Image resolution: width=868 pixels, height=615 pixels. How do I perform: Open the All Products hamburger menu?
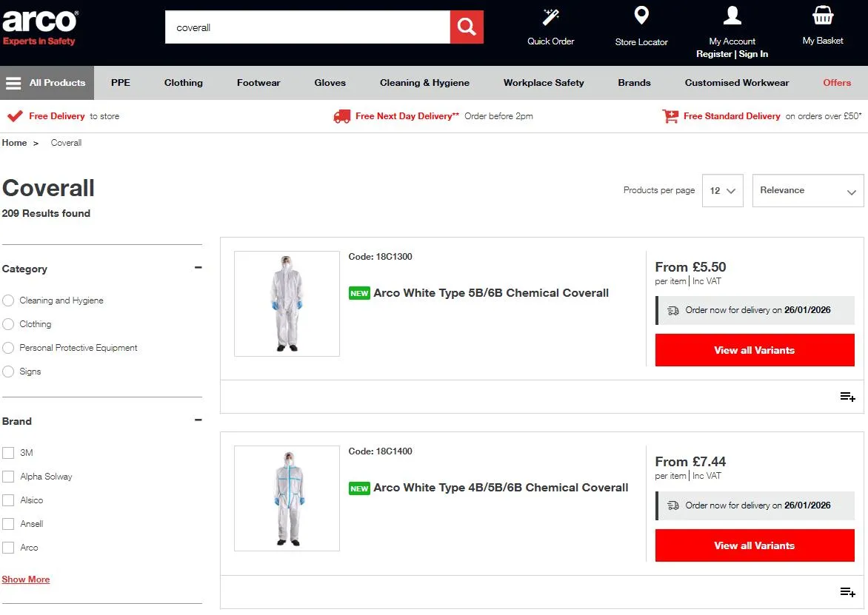click(47, 83)
